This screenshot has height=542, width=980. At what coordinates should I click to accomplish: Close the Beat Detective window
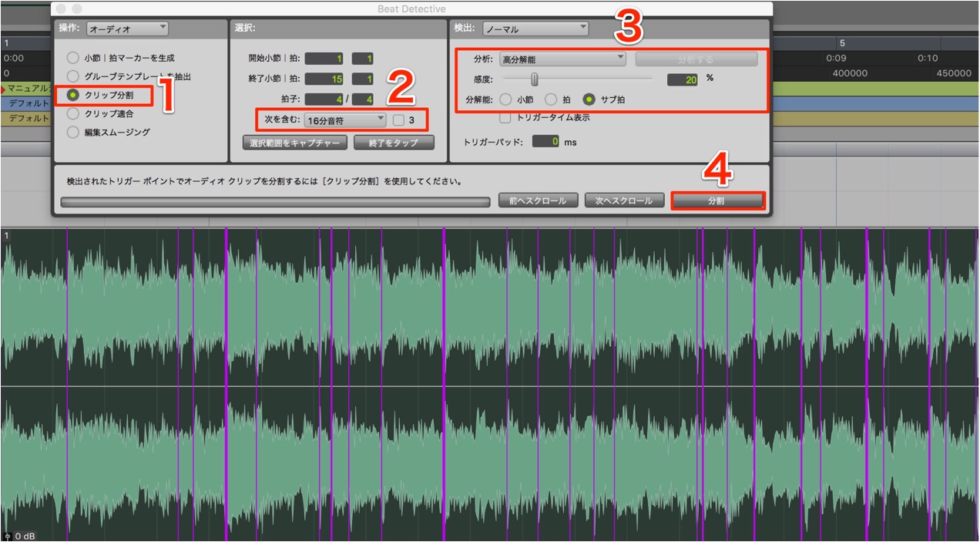click(61, 8)
